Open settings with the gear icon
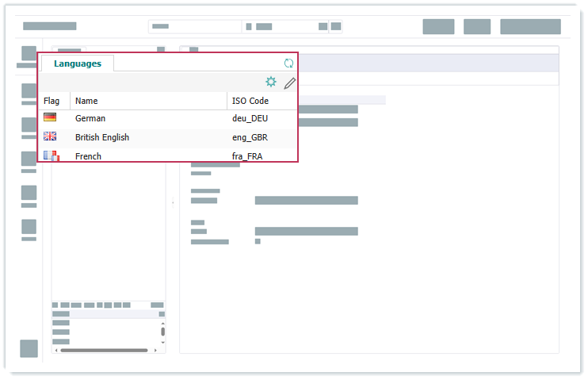This screenshot has width=588, height=380. pos(271,82)
